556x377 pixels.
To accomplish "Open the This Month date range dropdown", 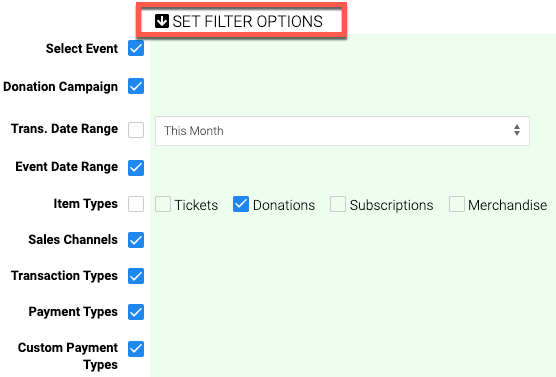I will 342,131.
